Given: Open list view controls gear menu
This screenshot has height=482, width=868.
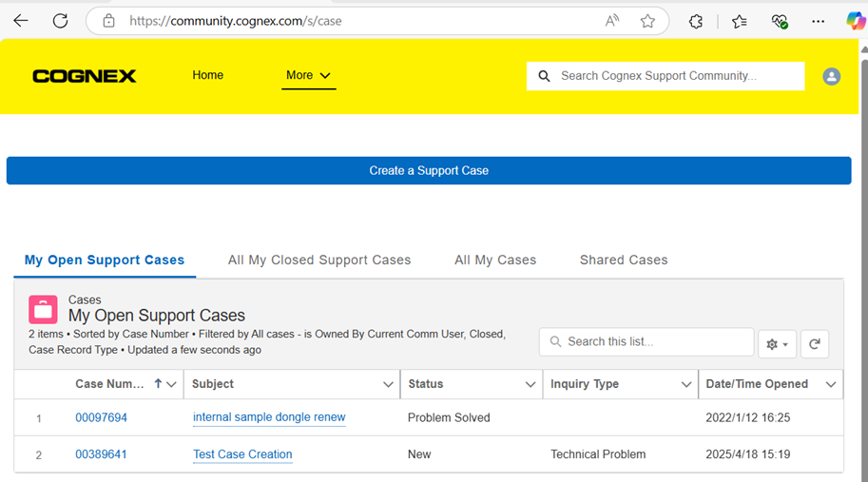Looking at the screenshot, I should [778, 344].
